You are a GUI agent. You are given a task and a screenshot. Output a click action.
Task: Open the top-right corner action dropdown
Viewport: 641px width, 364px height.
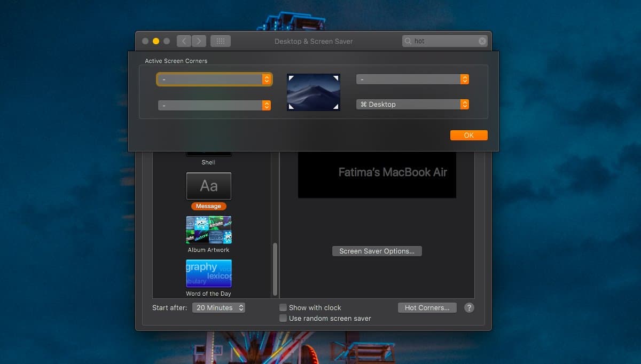pyautogui.click(x=412, y=79)
